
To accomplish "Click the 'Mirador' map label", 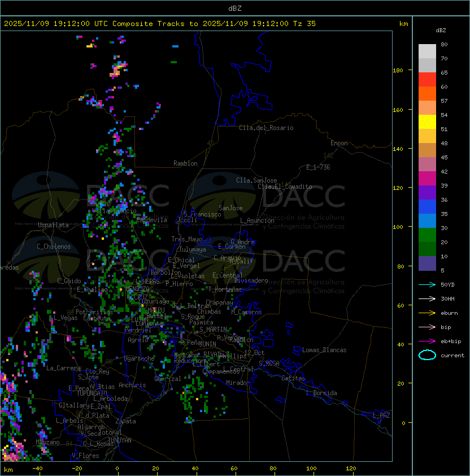I will (x=238, y=383).
